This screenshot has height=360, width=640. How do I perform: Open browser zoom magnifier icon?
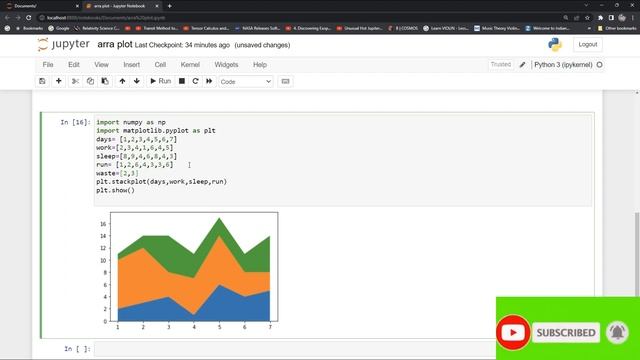click(566, 18)
